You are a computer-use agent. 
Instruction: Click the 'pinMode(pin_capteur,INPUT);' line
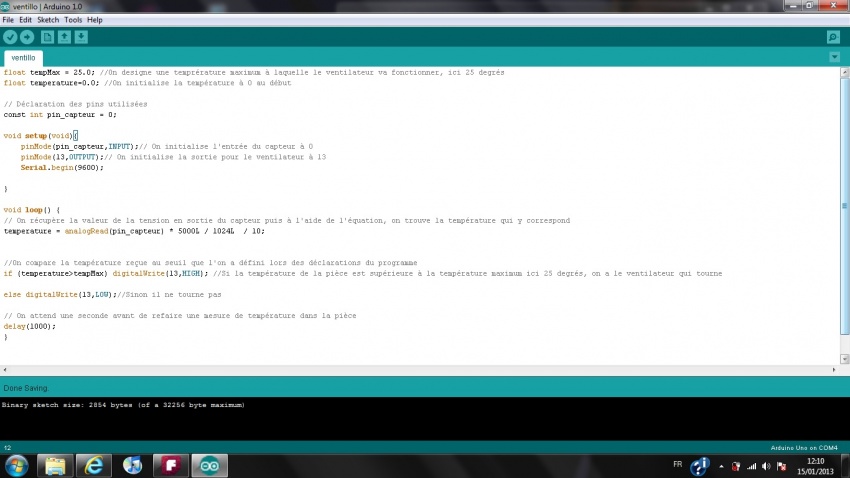click(167, 147)
